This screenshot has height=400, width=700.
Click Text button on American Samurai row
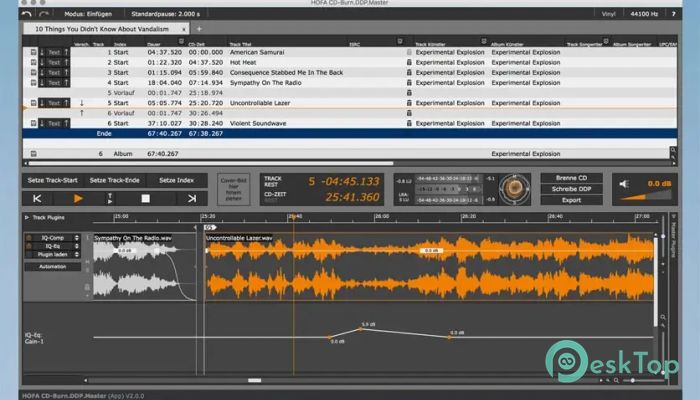54,52
